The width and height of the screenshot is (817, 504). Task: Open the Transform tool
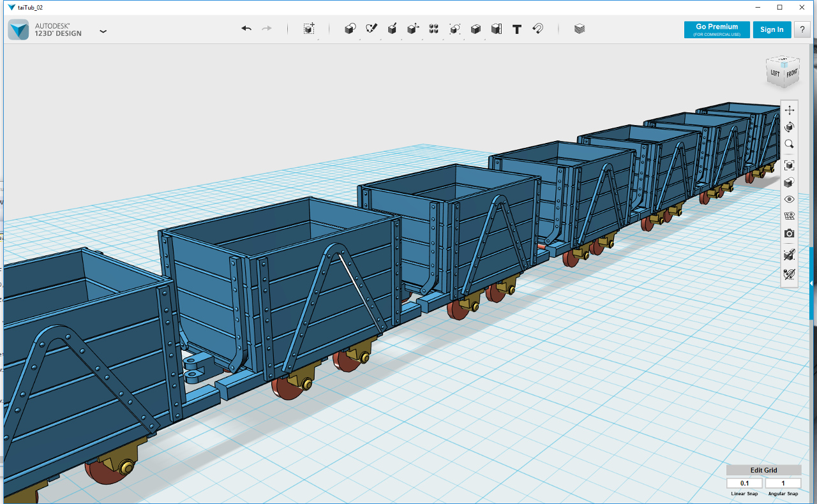tap(309, 29)
